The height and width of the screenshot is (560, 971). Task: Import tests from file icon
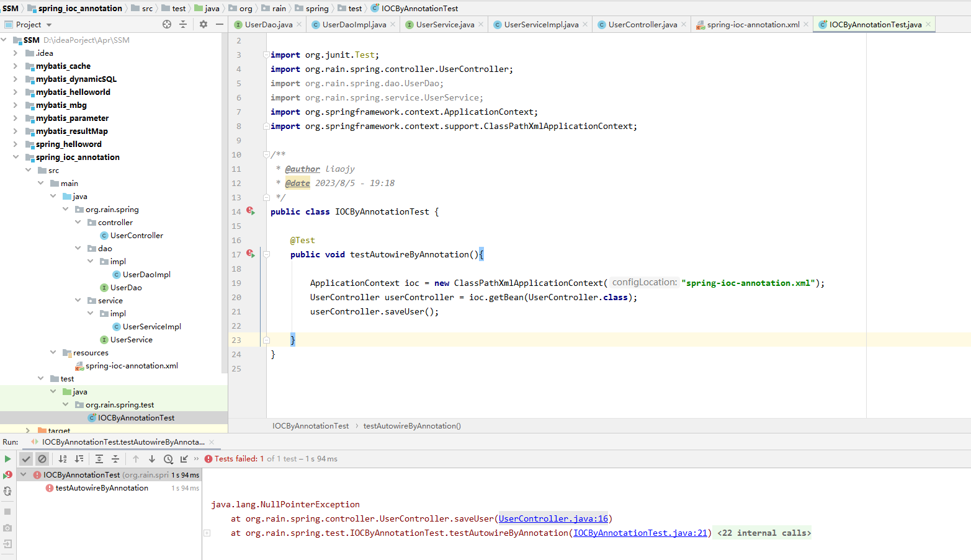coord(184,459)
